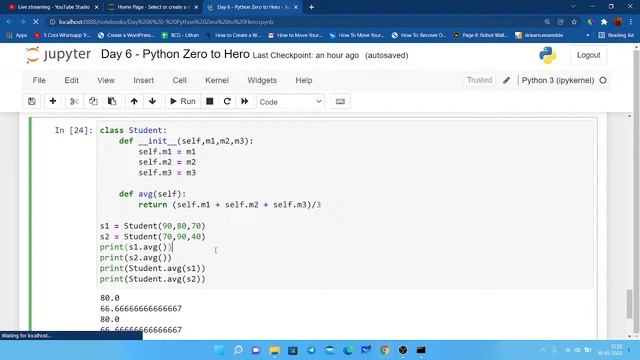The width and height of the screenshot is (640, 360).
Task: Rename notebook title Day 6 - Python Zero to Hero
Action: [x=175, y=54]
